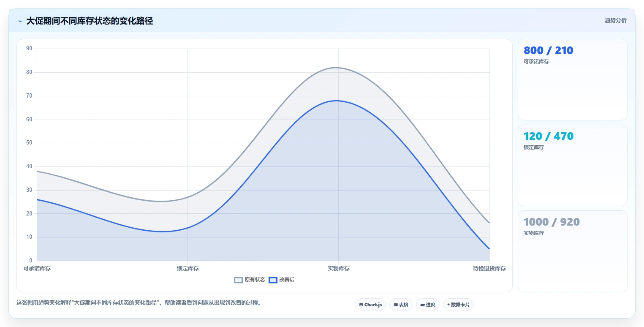Click the 趋势分析 label in the header

[x=616, y=20]
